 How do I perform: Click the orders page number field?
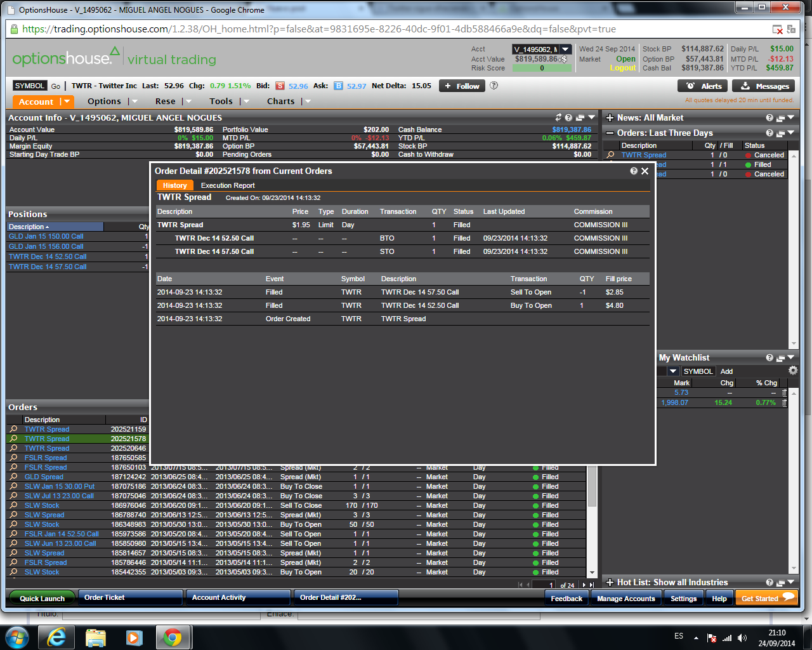pos(544,585)
